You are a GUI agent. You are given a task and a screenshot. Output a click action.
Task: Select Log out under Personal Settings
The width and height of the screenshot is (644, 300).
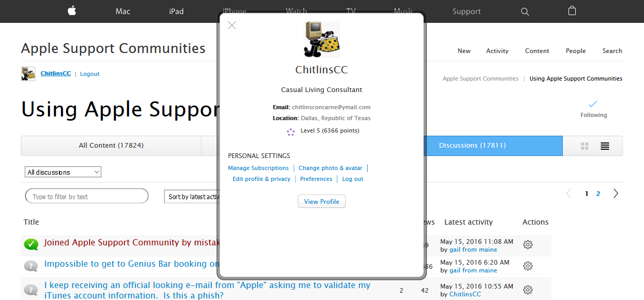pyautogui.click(x=352, y=178)
